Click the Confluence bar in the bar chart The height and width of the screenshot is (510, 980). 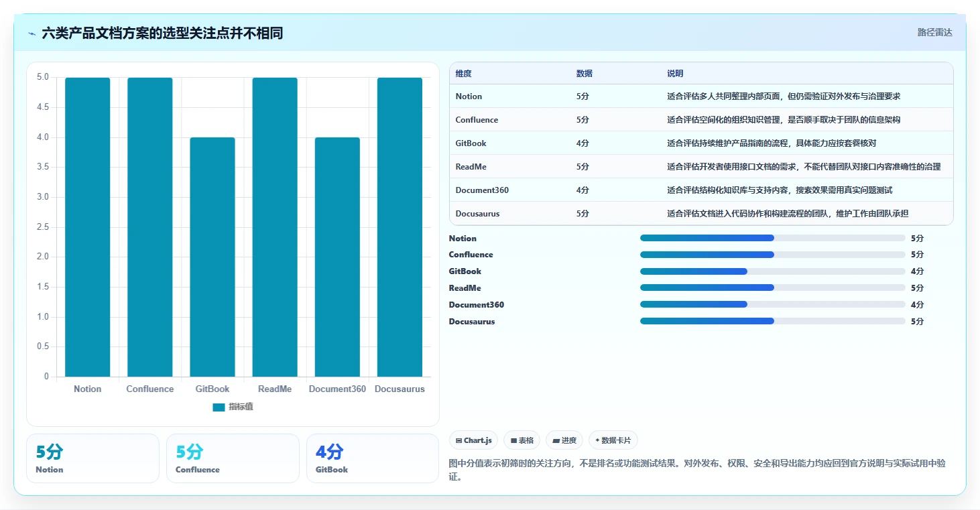coord(150,227)
